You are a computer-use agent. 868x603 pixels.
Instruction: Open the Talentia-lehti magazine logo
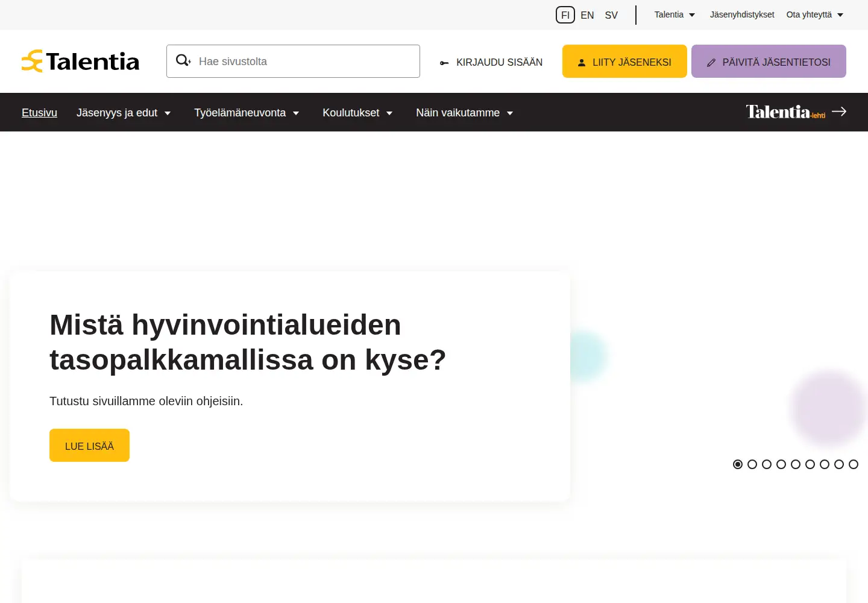785,112
